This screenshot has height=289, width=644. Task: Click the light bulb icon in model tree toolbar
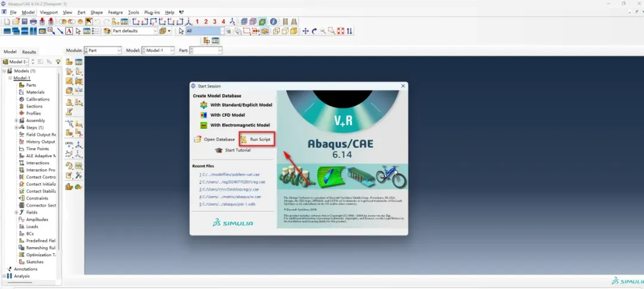point(58,61)
